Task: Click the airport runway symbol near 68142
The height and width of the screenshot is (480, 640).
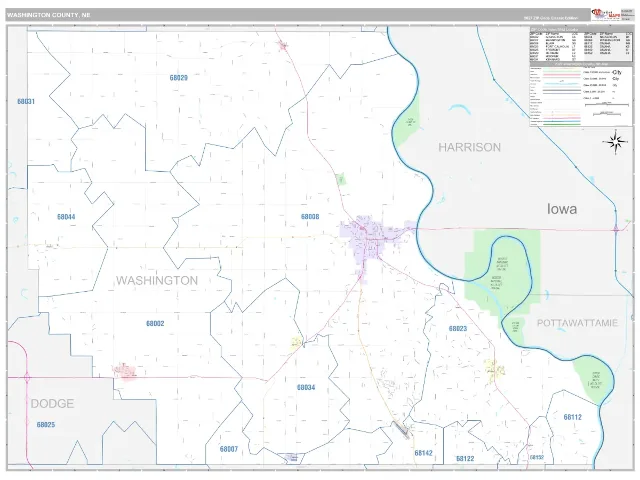Action: point(401,430)
